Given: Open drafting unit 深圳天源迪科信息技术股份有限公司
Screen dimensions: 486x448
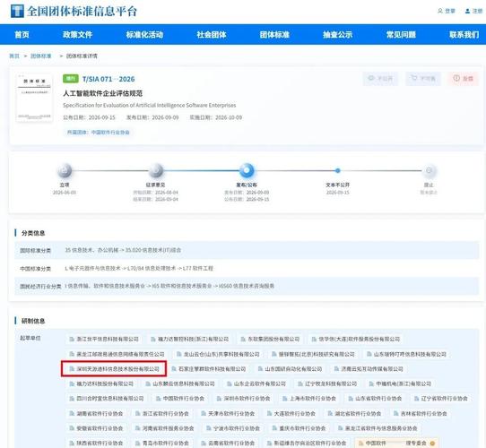Looking at the screenshot, I should [114, 369].
